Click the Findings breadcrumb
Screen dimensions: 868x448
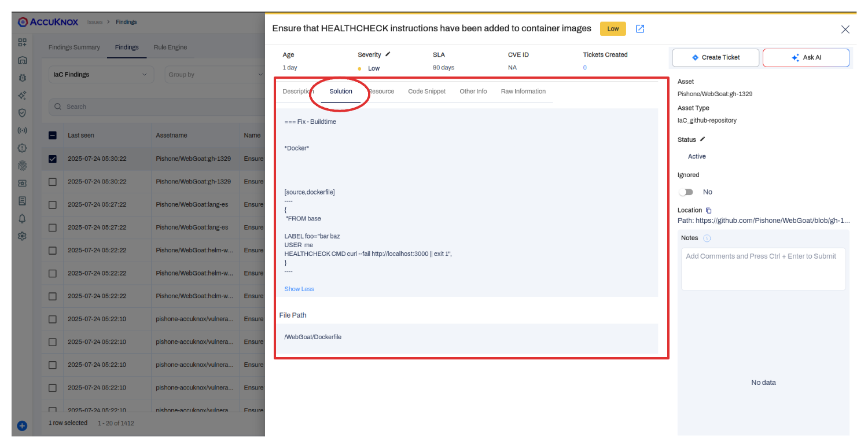coord(126,22)
